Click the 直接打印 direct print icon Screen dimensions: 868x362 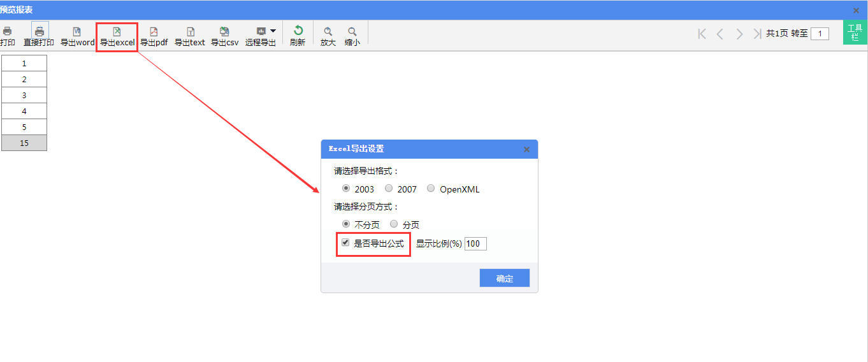(x=40, y=31)
